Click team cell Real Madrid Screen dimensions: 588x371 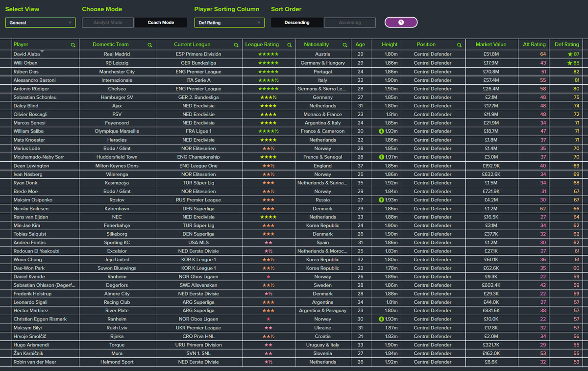coord(117,54)
